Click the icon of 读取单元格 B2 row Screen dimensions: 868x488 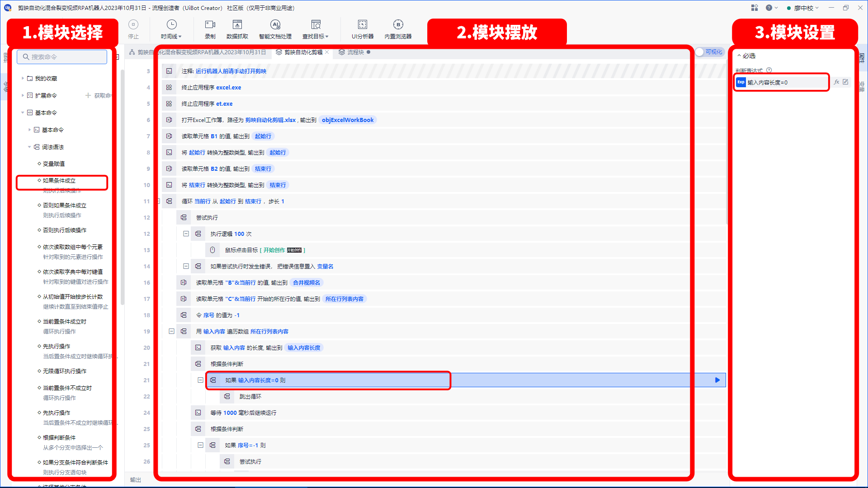[169, 169]
